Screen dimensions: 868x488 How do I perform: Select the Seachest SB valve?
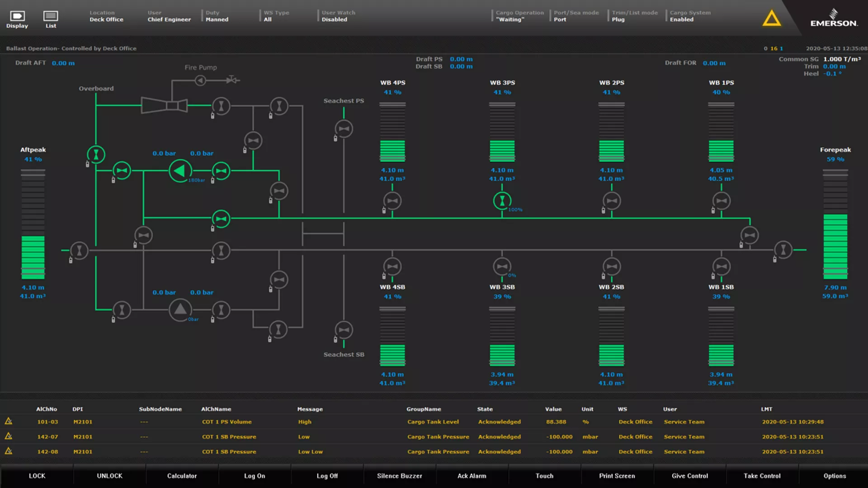(x=344, y=330)
